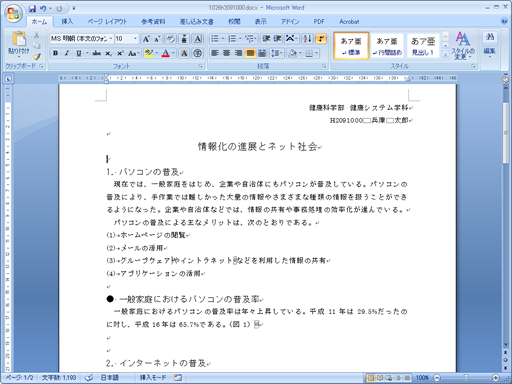Toggle italic formatting

(67, 53)
